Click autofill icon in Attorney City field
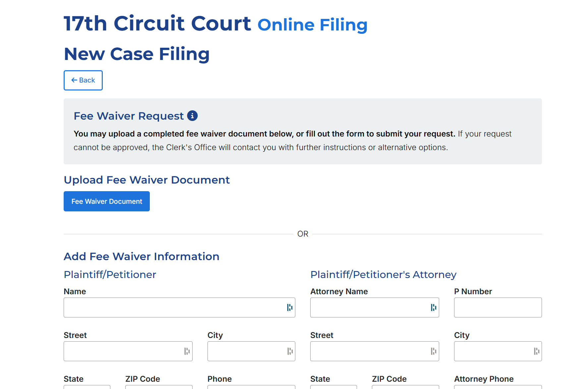588x389 pixels. click(536, 351)
